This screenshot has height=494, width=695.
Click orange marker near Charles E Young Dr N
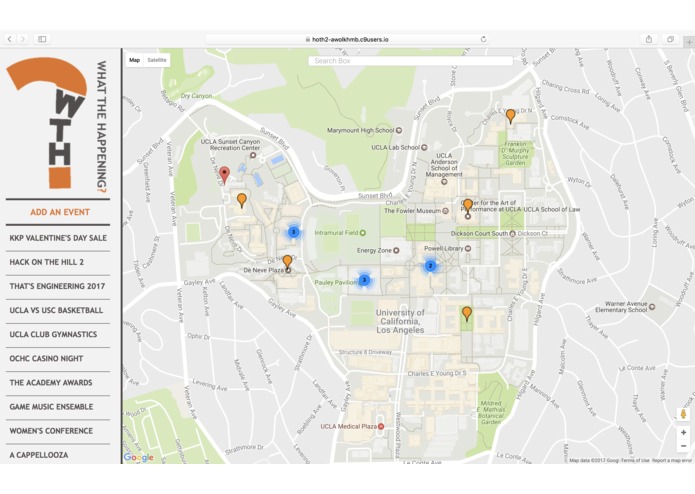click(x=511, y=116)
